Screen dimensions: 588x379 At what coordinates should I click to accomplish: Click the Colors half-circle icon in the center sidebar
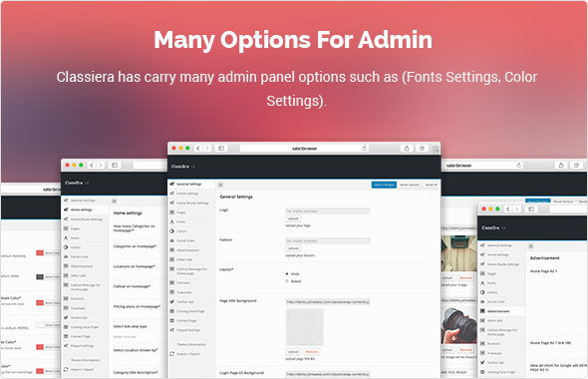(172, 231)
